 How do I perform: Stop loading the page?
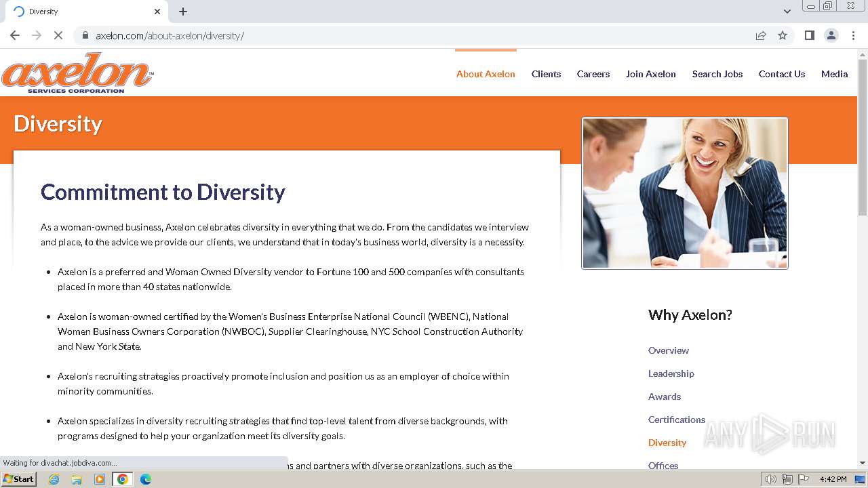tap(58, 35)
